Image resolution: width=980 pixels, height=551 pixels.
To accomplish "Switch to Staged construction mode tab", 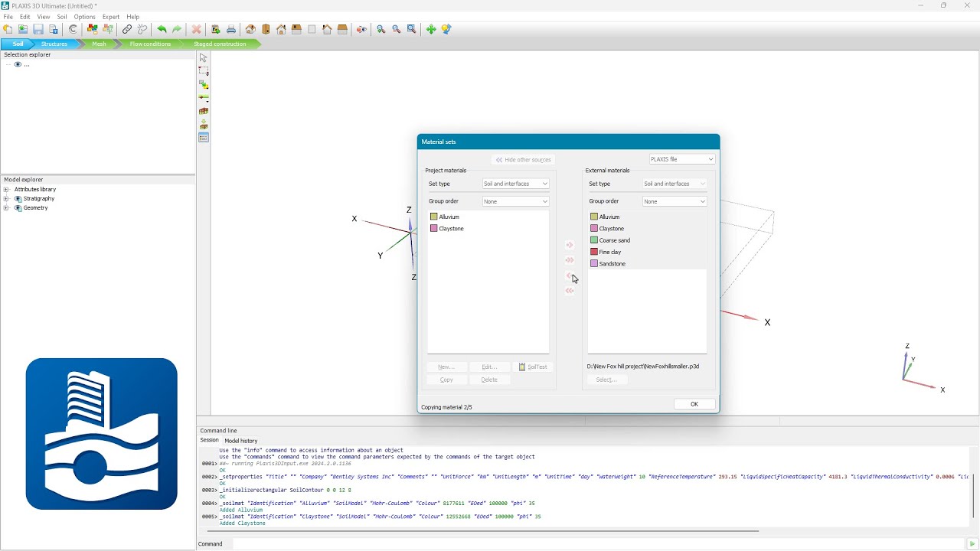I will tap(220, 44).
